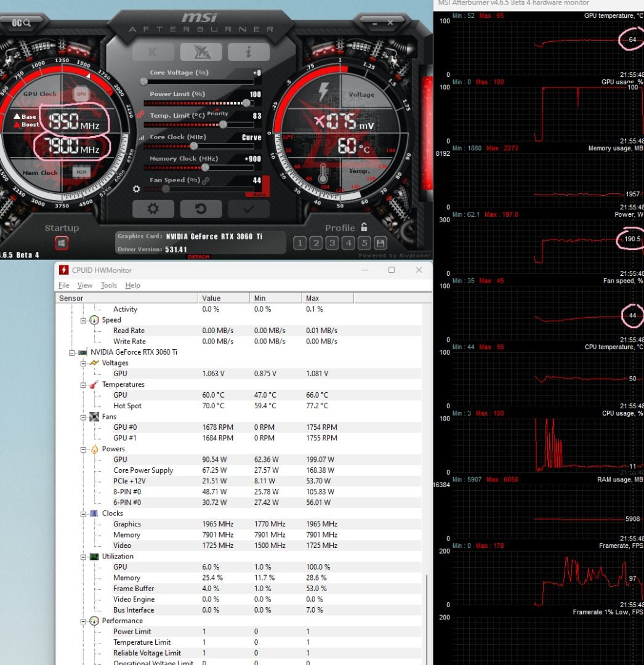Collapse the Speed tree node
This screenshot has width=644, height=665.
coord(84,321)
